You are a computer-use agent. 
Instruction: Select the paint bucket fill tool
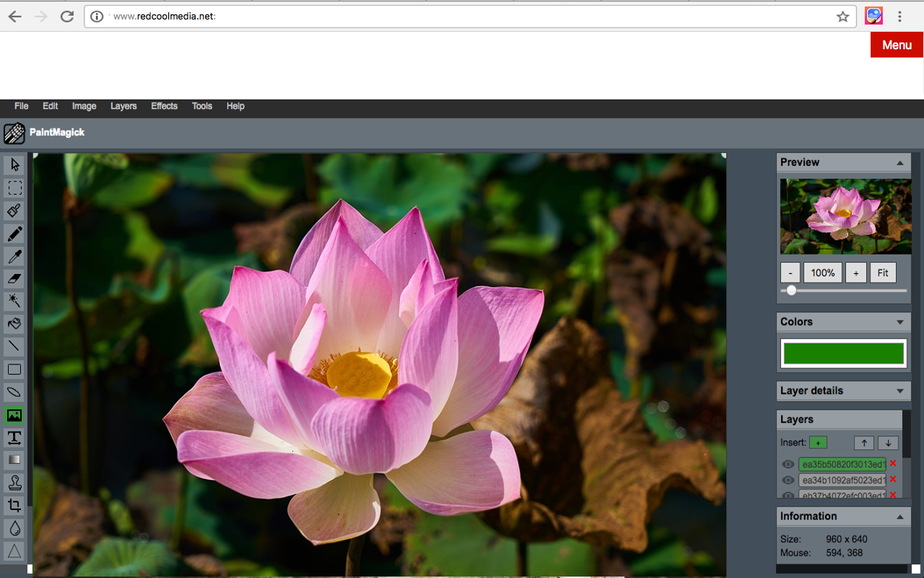coord(14,324)
